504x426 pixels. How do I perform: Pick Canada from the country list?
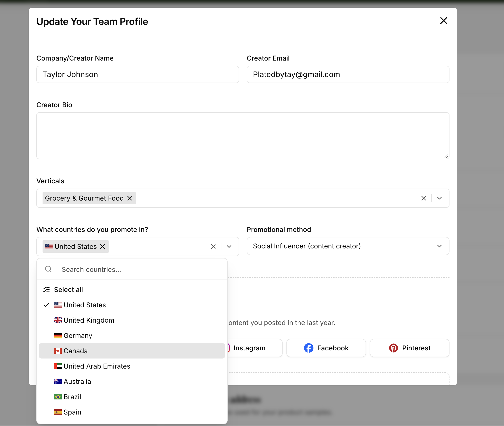pos(132,351)
